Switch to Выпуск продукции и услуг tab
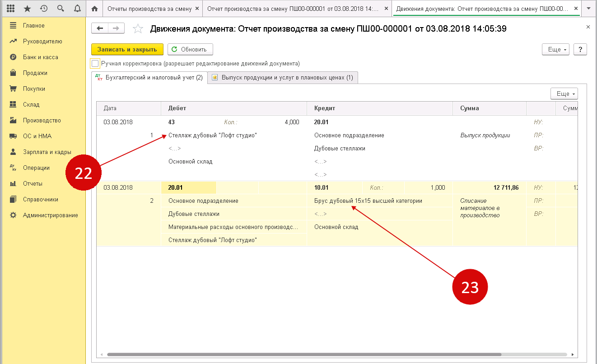Screen dimensions: 597x364 (x=283, y=78)
